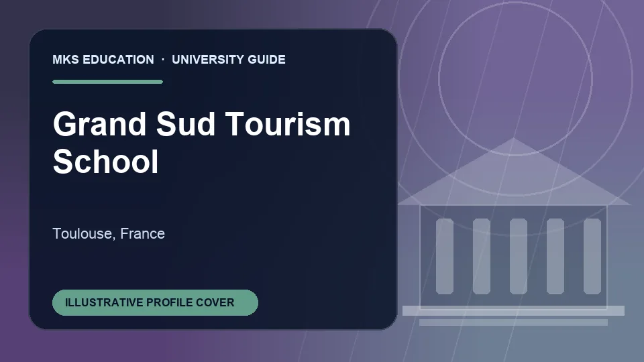
Task: Click the columned building illustration
Action: 513,232
